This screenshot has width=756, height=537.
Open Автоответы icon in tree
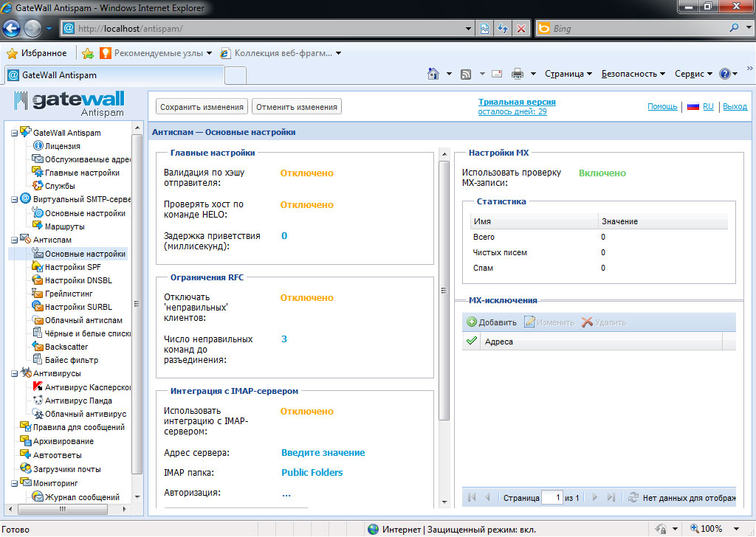point(26,454)
